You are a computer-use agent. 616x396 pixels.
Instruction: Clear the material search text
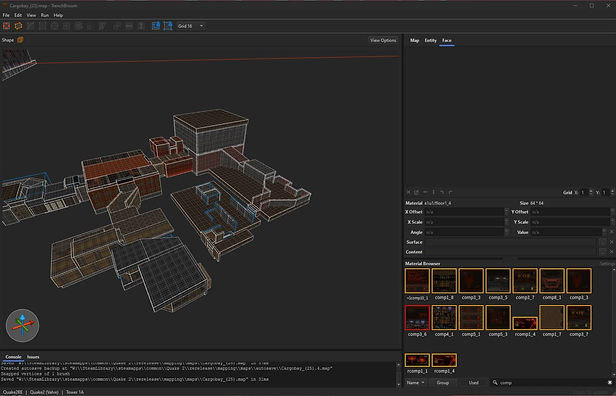pos(610,382)
